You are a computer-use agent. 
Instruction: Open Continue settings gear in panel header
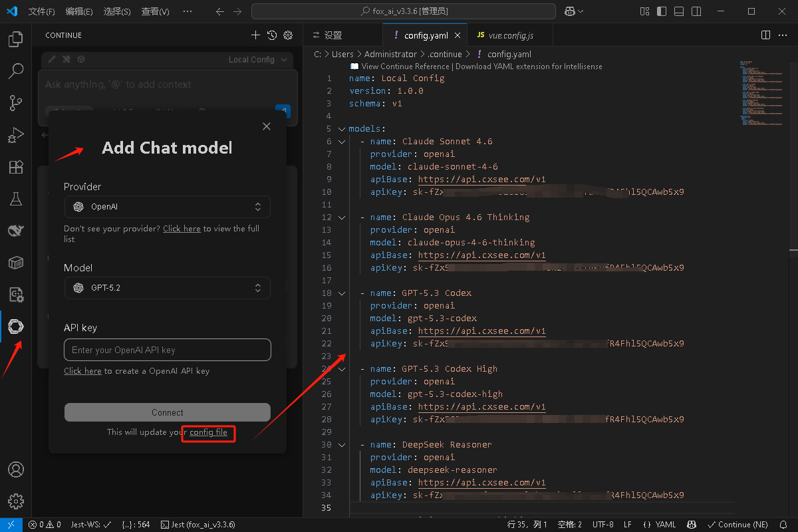pyautogui.click(x=288, y=35)
